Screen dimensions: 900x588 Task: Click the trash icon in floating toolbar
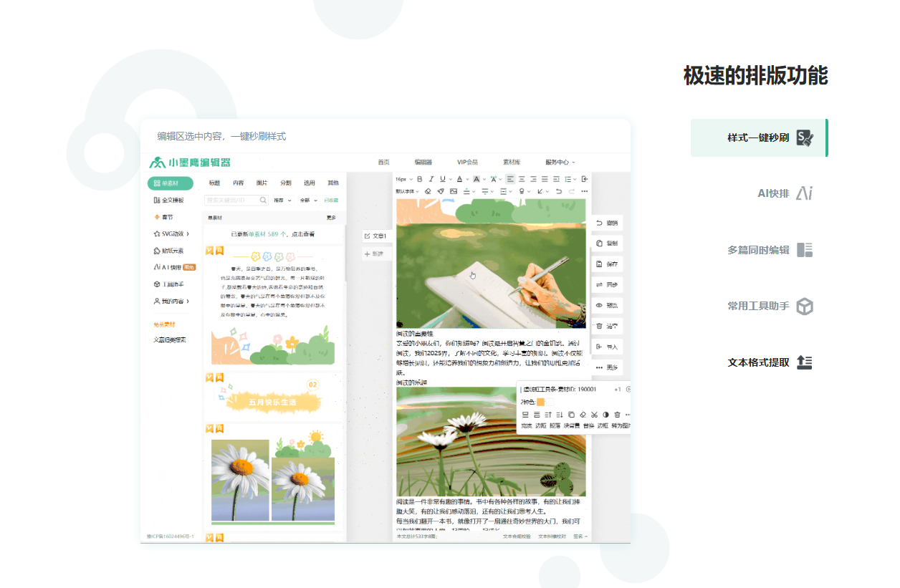(617, 415)
